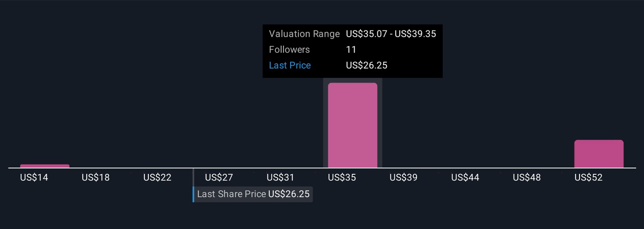Image resolution: width=644 pixels, height=229 pixels.
Task: Open the Last Price link in tooltip
Action: [290, 65]
